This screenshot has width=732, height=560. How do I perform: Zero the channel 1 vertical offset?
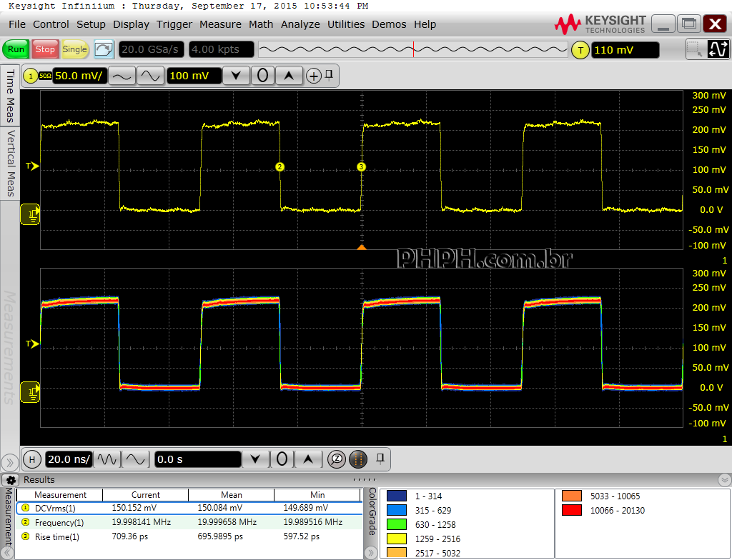click(262, 76)
